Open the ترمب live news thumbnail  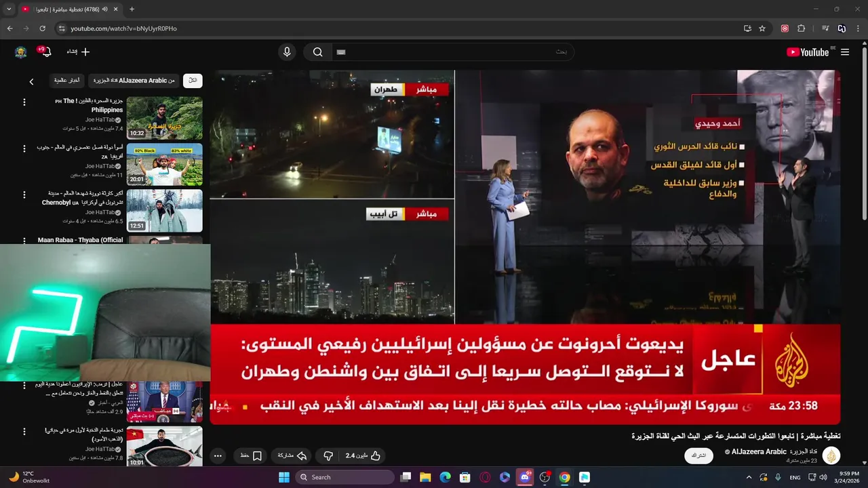click(165, 401)
